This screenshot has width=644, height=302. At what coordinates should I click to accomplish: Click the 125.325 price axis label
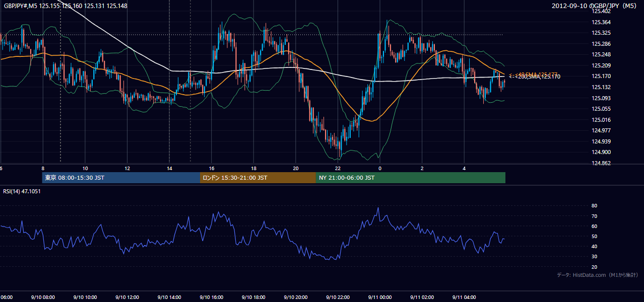point(601,33)
